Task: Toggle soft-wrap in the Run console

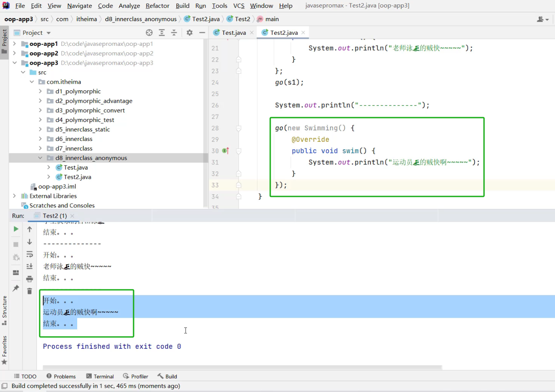Action: [x=30, y=254]
